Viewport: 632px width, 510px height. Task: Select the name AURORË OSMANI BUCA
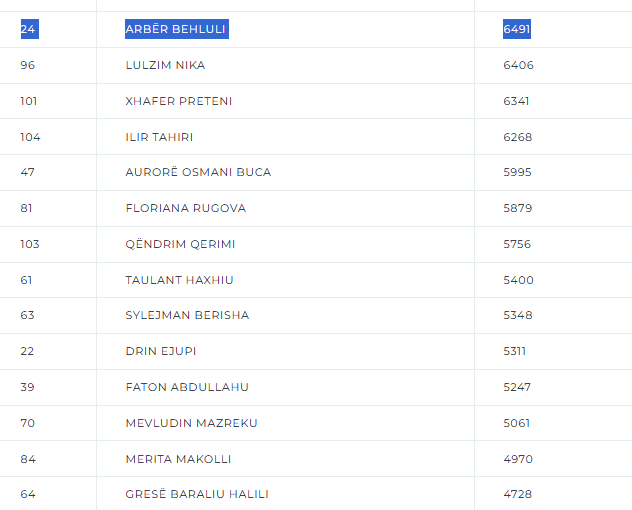coord(198,172)
